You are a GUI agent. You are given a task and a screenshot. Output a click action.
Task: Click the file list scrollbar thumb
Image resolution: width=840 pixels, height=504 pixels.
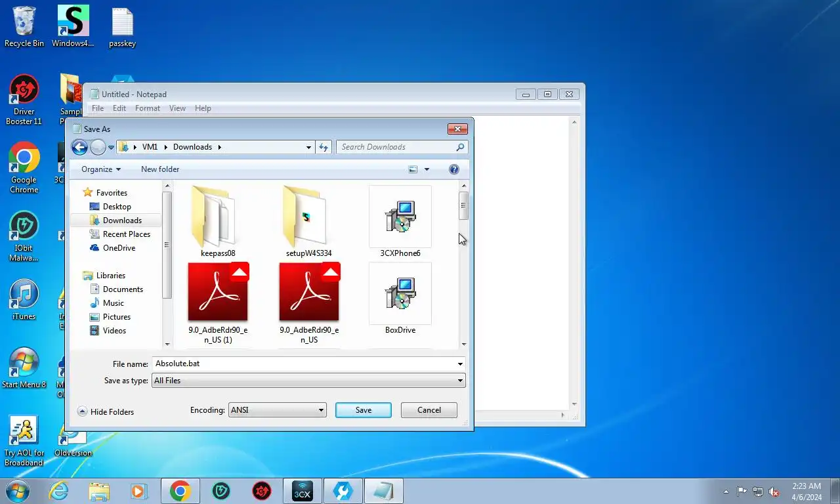coord(463,205)
